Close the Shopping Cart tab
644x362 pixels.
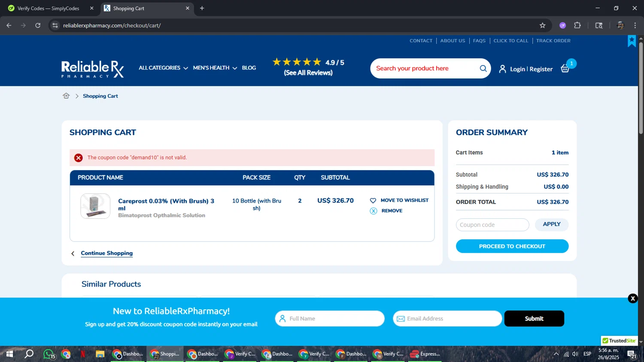click(x=187, y=8)
